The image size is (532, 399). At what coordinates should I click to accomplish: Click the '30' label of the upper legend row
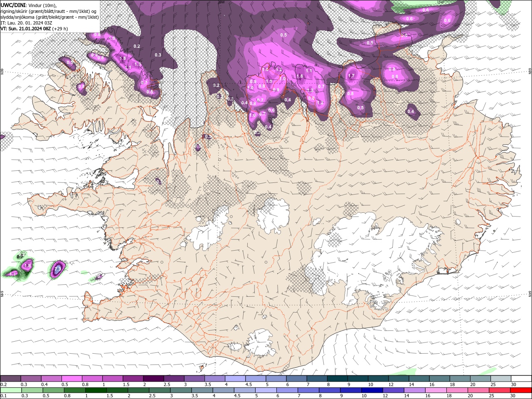513,384
